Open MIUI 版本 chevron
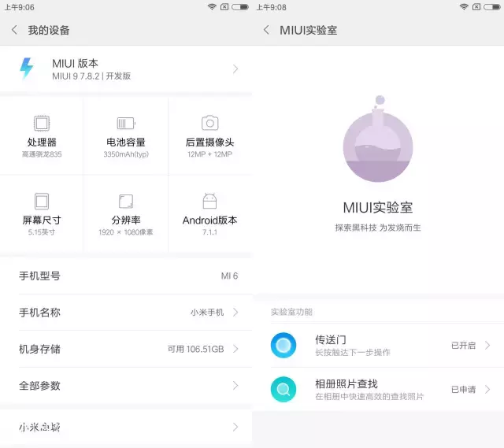 [x=235, y=68]
